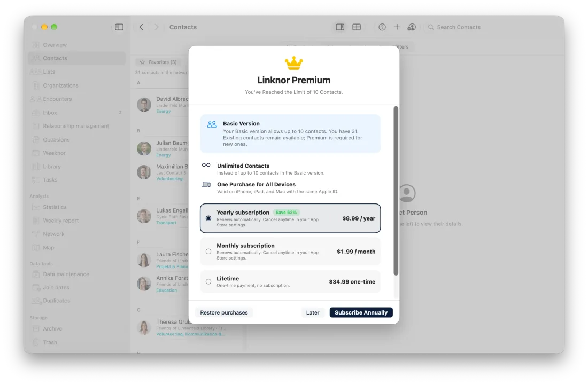This screenshot has width=588, height=385.
Task: Click the Overview sidebar icon
Action: pos(36,45)
